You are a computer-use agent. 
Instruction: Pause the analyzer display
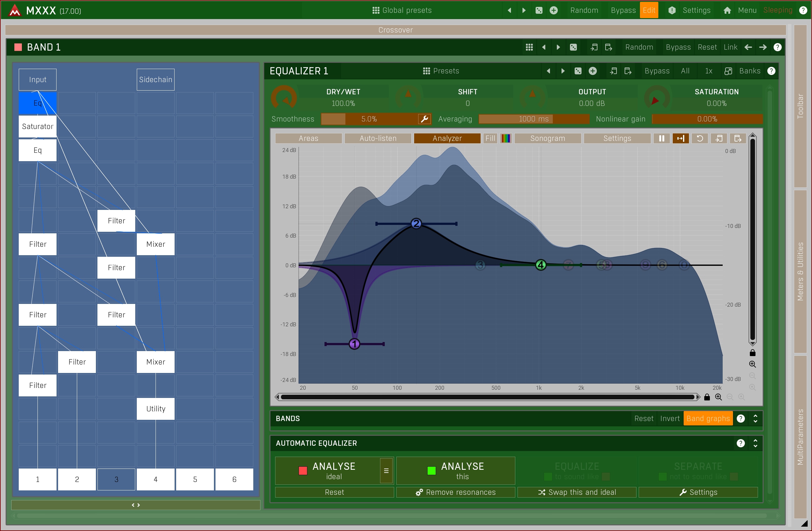click(x=661, y=138)
